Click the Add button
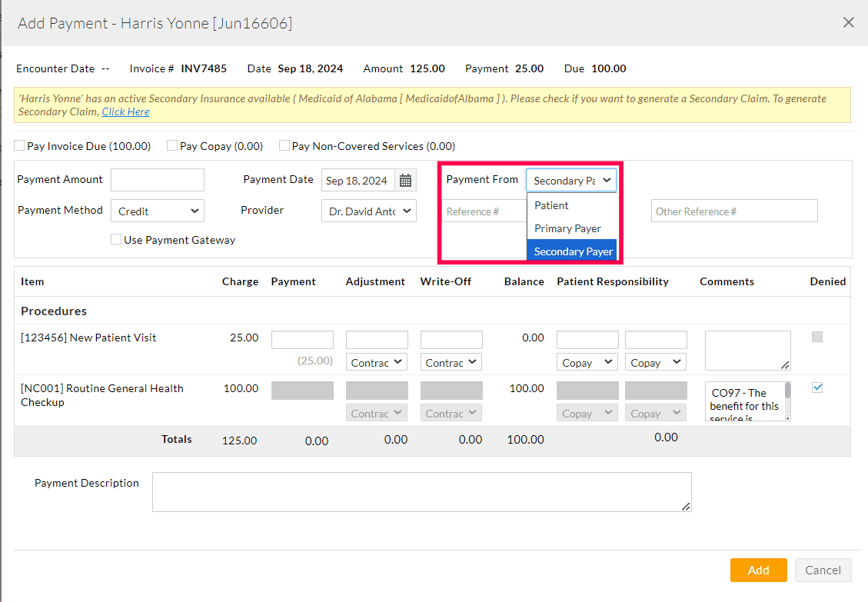Viewport: 868px width, 602px height. click(758, 570)
